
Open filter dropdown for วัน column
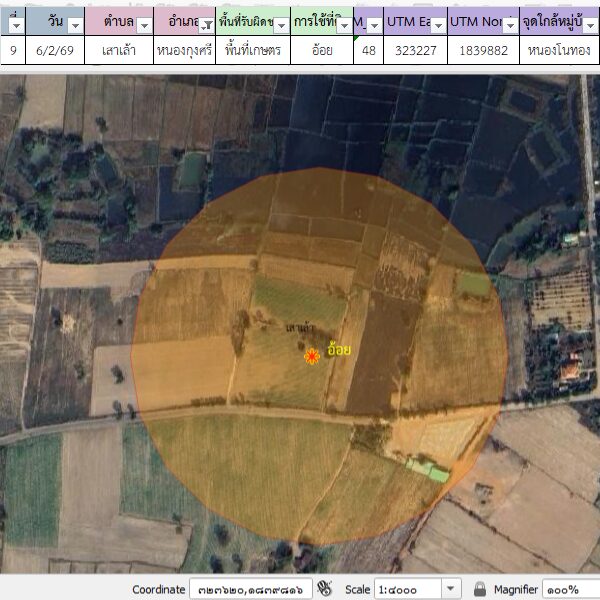point(74,23)
